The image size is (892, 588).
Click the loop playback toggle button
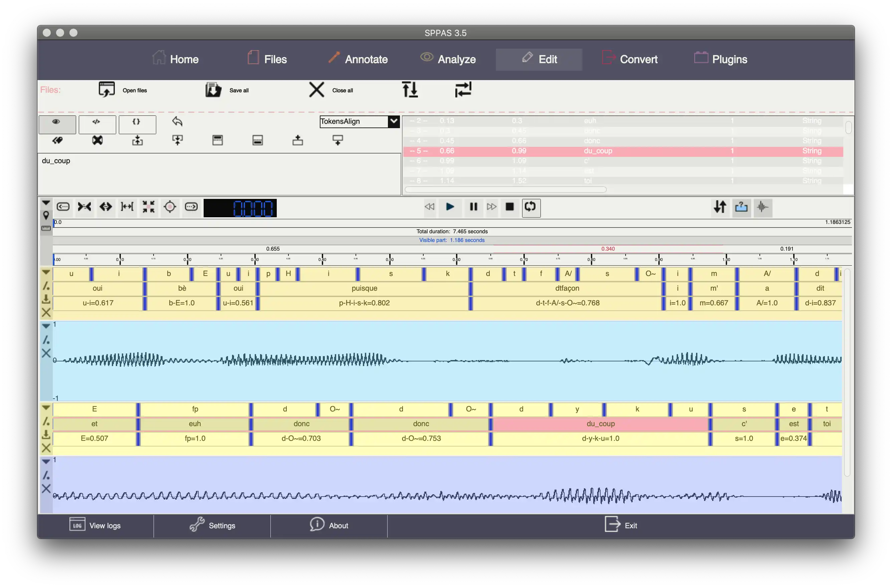(531, 207)
